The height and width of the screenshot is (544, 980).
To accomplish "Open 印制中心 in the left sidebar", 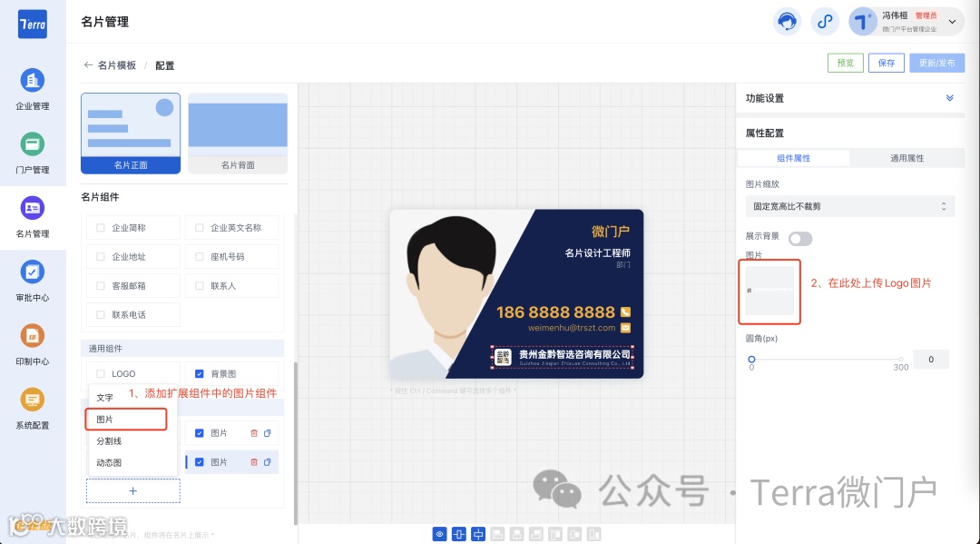I will [x=33, y=344].
